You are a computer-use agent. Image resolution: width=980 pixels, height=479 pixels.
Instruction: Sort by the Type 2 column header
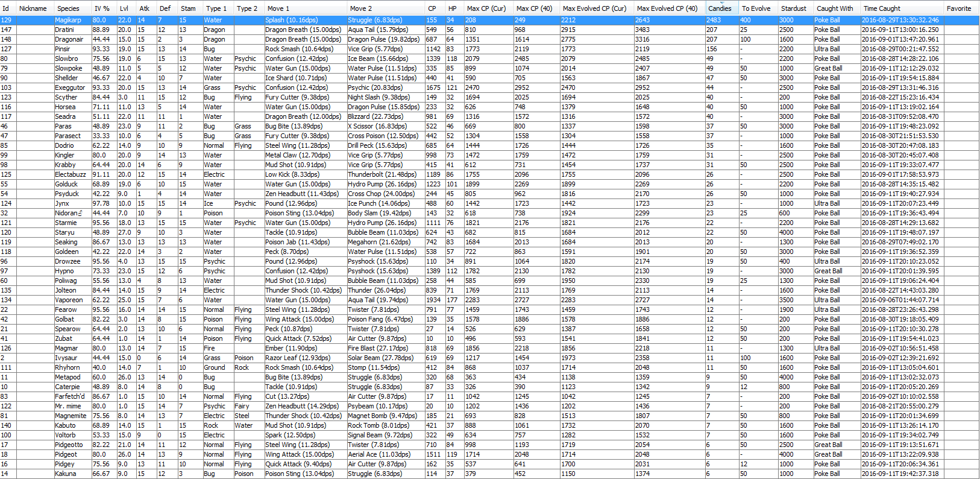pyautogui.click(x=248, y=8)
